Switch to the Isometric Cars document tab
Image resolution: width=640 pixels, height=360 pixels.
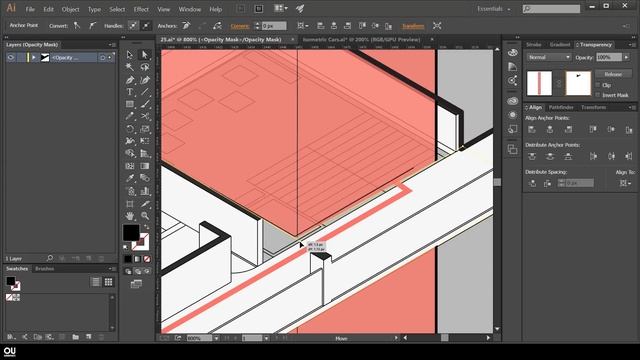pos(362,40)
